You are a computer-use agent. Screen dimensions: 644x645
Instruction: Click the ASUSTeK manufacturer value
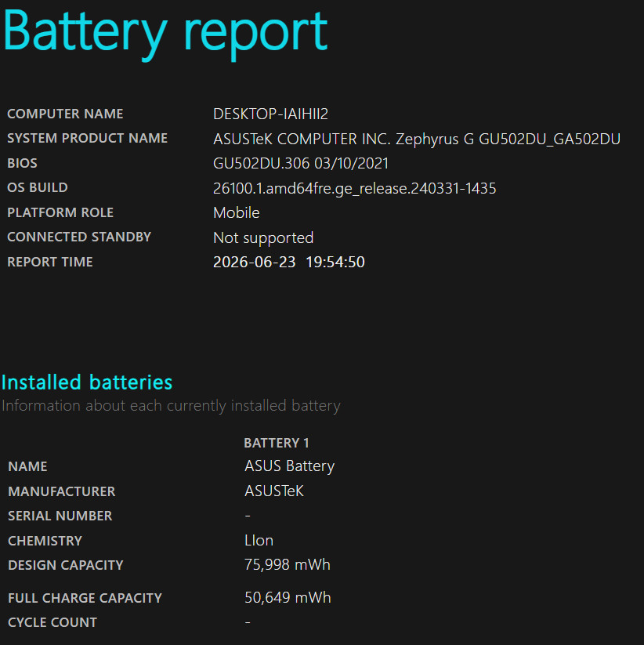(x=274, y=491)
